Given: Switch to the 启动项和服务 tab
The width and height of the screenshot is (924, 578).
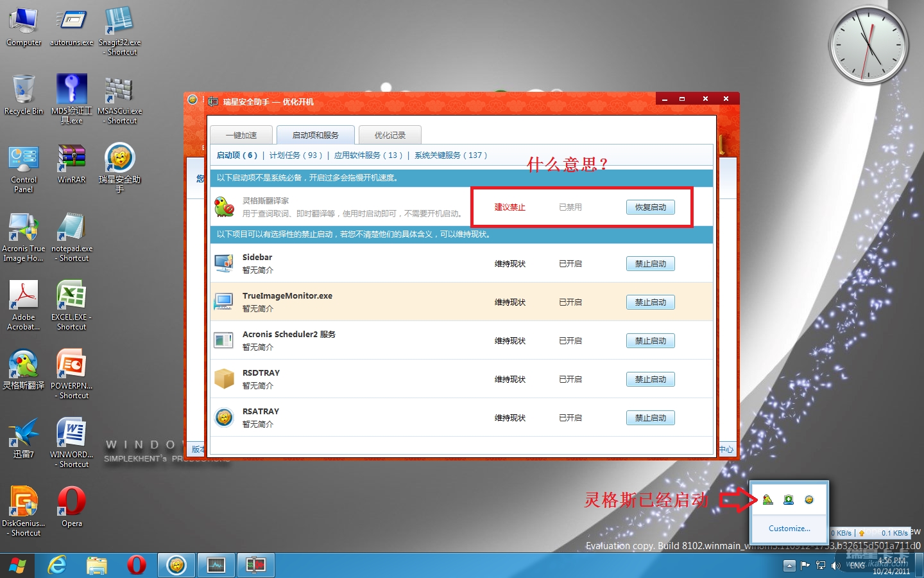Looking at the screenshot, I should 316,135.
